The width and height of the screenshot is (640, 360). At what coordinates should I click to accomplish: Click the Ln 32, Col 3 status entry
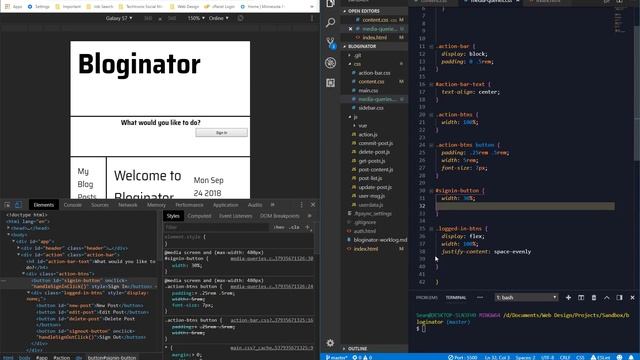[498, 357]
